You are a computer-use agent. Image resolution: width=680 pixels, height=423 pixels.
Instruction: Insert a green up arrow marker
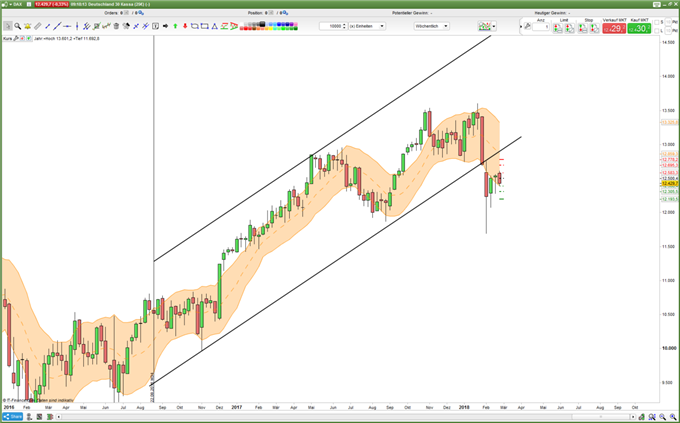(175, 26)
